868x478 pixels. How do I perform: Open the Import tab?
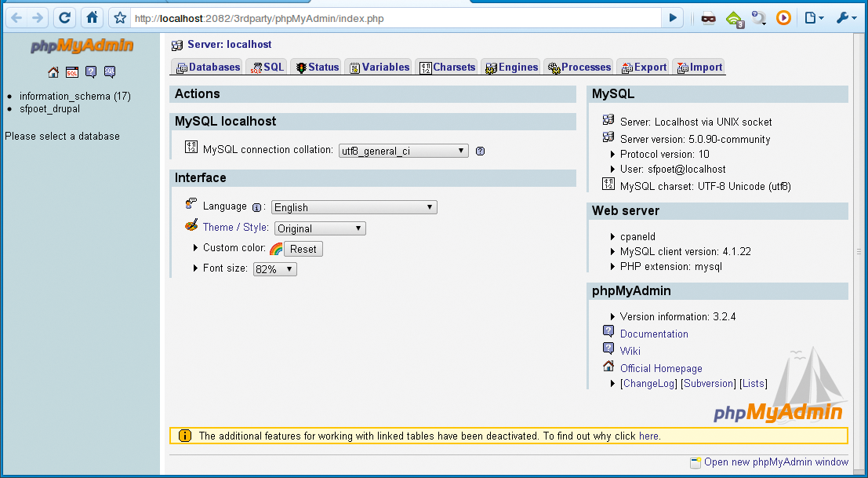point(699,67)
